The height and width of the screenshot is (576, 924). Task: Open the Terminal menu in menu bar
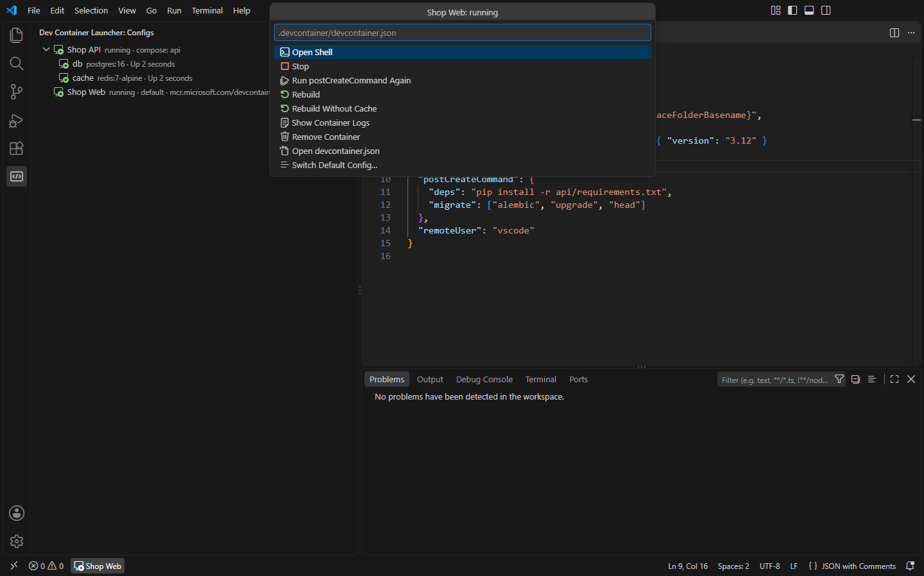[x=207, y=10]
